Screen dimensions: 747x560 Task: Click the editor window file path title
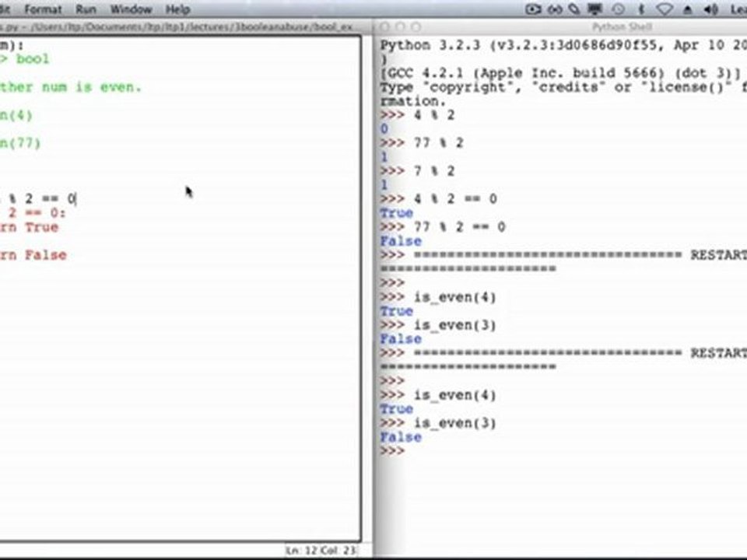(x=177, y=26)
